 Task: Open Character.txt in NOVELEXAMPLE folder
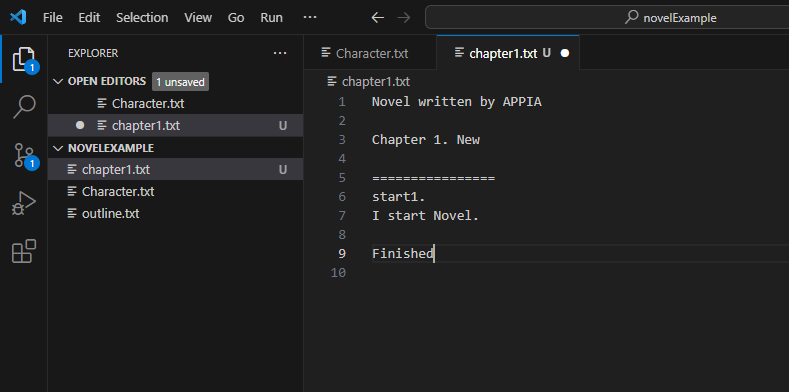(x=175, y=192)
